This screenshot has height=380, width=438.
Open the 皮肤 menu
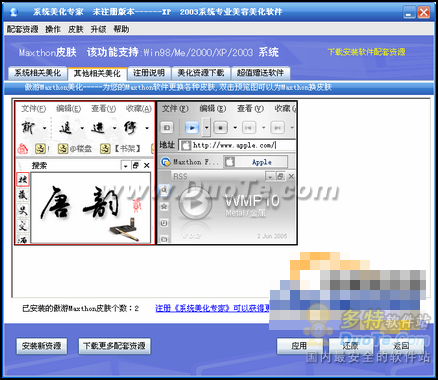coord(76,29)
